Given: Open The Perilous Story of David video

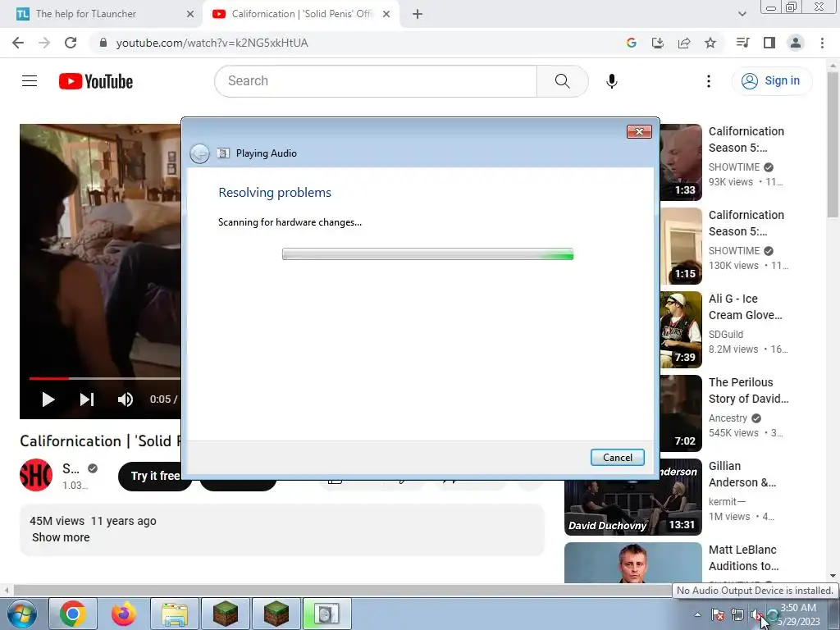Looking at the screenshot, I should coord(748,390).
